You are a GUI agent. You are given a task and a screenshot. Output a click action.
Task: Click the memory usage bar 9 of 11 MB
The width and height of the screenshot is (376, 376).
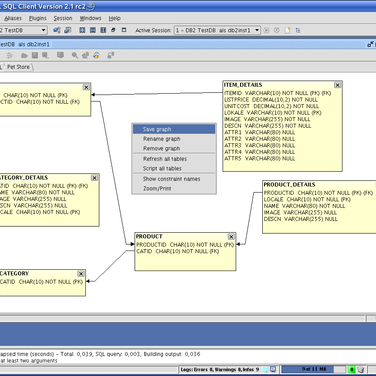pos(313,369)
